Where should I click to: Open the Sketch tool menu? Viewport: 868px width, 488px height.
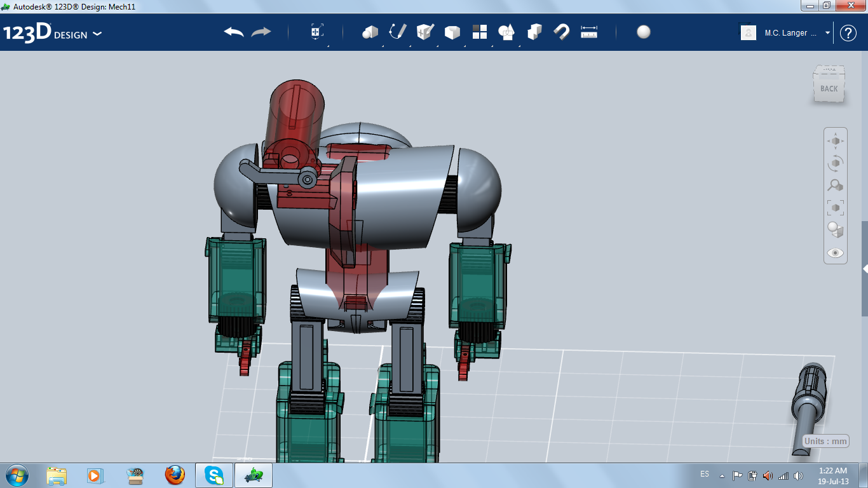tap(398, 32)
